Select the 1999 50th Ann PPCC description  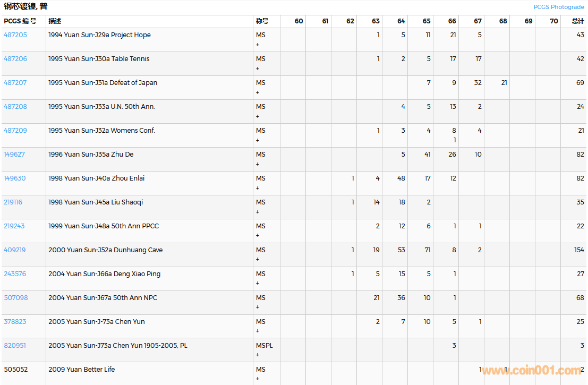[104, 226]
